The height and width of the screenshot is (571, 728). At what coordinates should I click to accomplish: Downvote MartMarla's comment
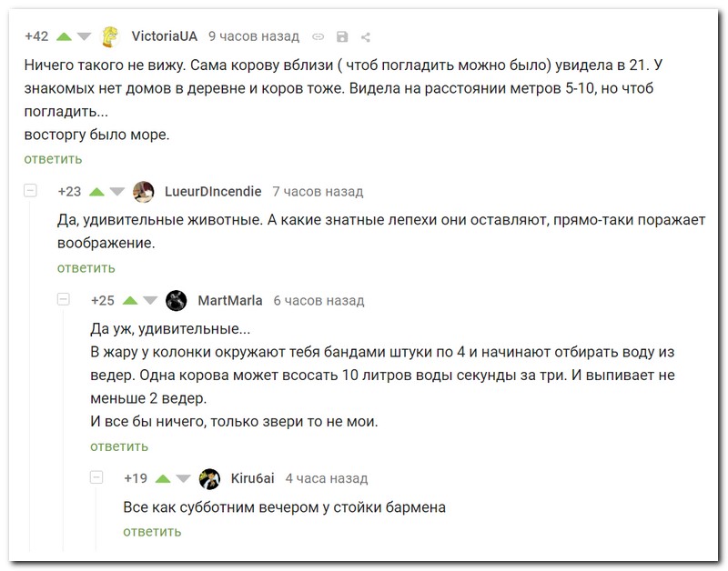[150, 301]
